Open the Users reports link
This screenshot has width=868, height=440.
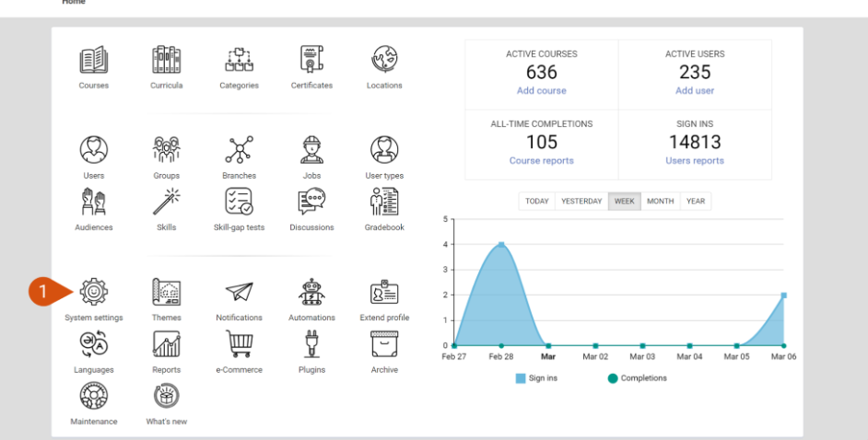click(x=695, y=161)
